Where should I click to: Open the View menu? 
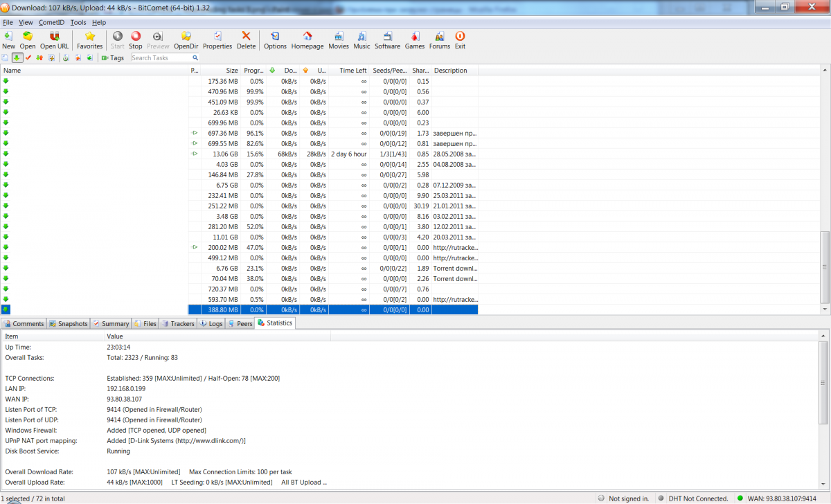26,22
